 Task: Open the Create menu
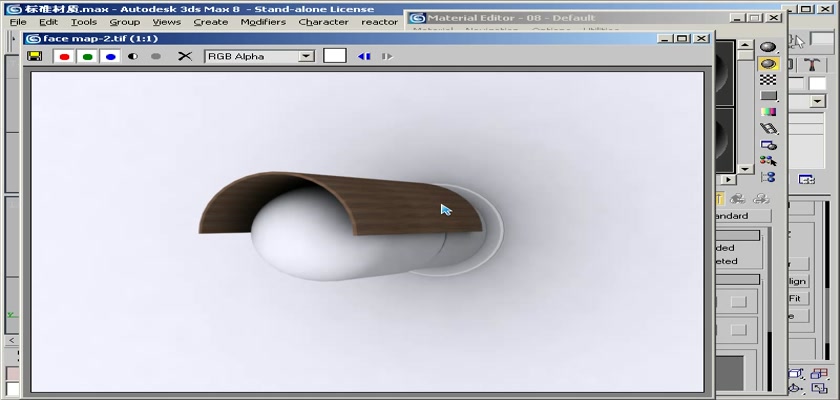coord(210,22)
